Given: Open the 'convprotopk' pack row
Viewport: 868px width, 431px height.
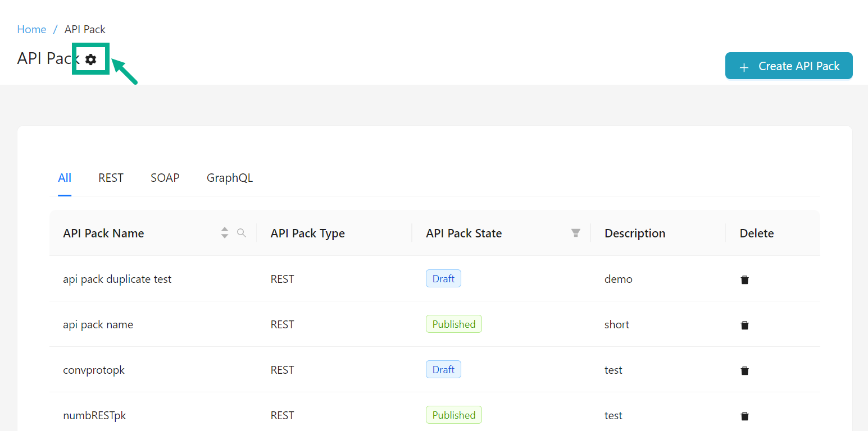Looking at the screenshot, I should [93, 370].
